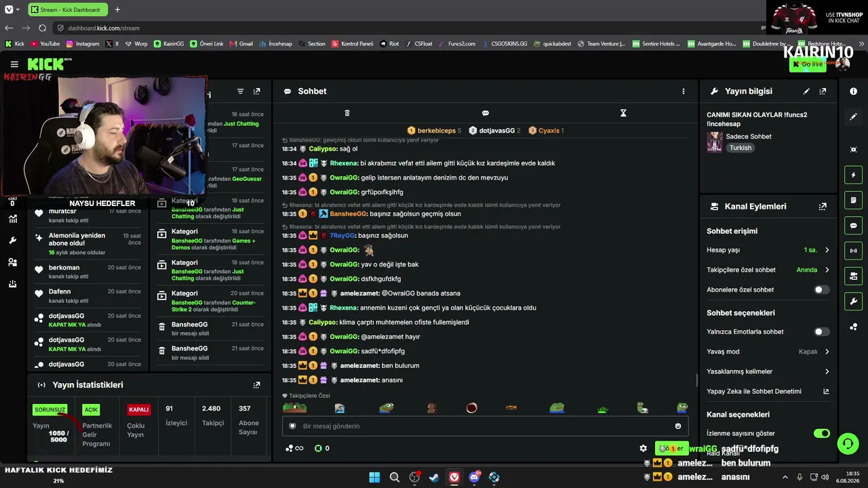Open the analytics chart icon in left sidebar
The width and height of the screenshot is (868, 488).
pyautogui.click(x=12, y=219)
